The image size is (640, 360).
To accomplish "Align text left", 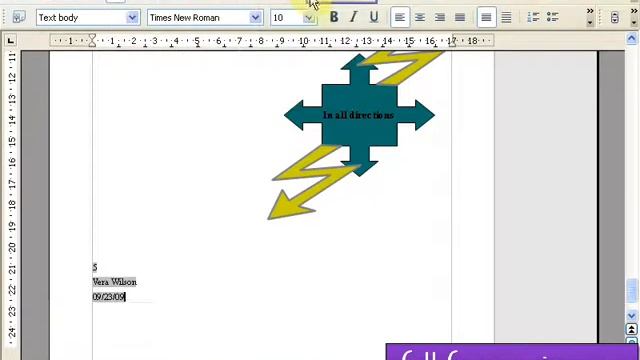I will (x=400, y=17).
